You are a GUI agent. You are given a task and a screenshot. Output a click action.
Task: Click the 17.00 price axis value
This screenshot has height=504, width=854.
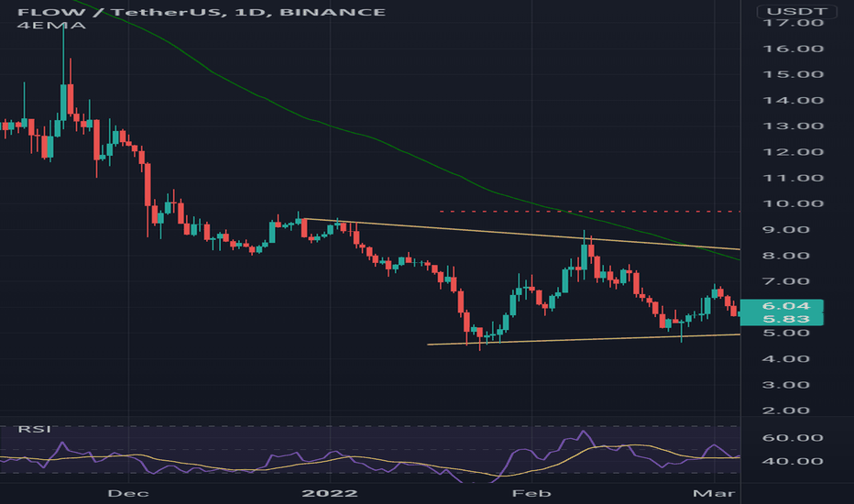[x=793, y=23]
